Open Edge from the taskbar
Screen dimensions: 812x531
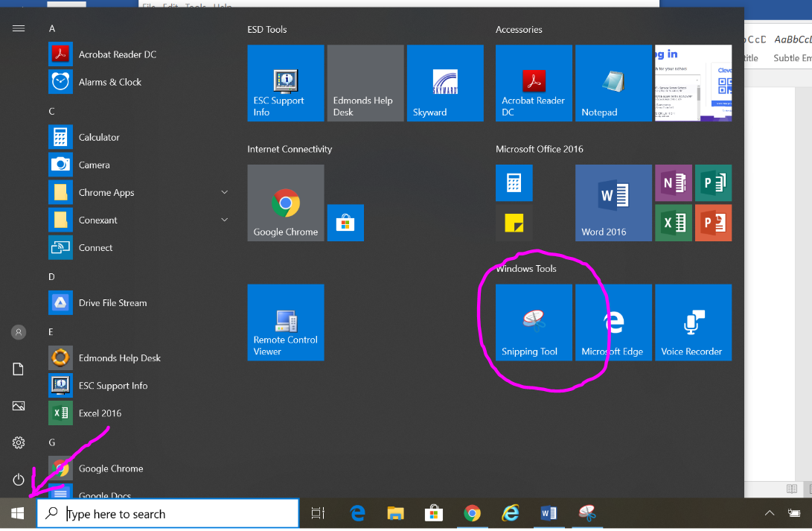357,513
